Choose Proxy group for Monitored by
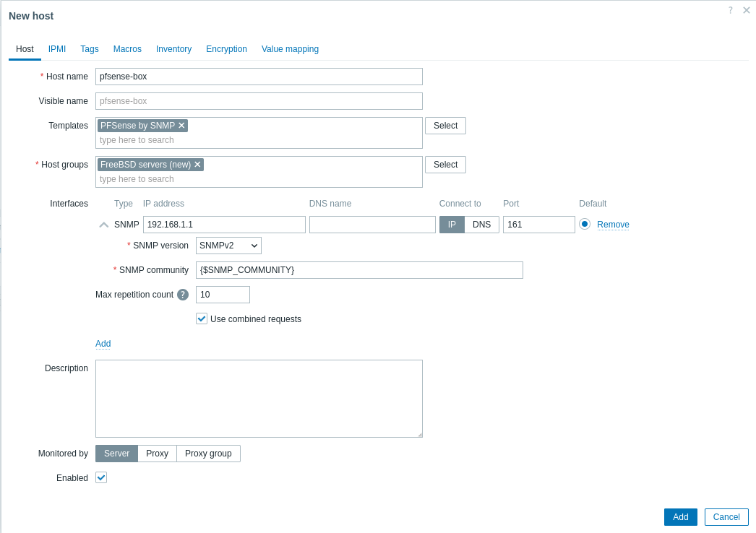The height and width of the screenshot is (533, 756). [208, 454]
